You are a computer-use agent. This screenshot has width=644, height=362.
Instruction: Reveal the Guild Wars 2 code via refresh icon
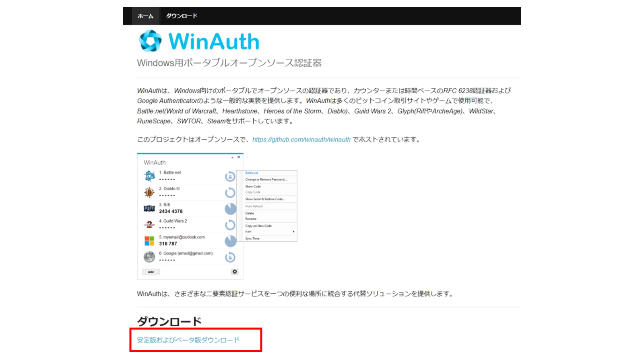tap(230, 225)
